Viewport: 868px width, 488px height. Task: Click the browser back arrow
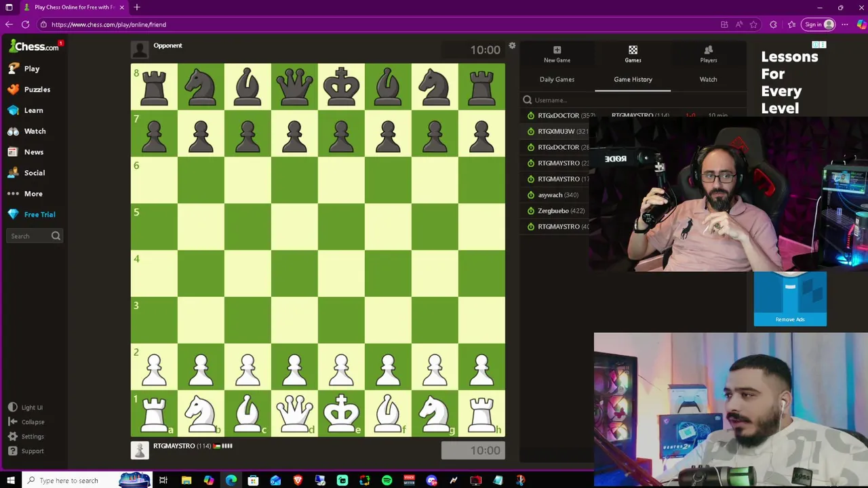9,24
